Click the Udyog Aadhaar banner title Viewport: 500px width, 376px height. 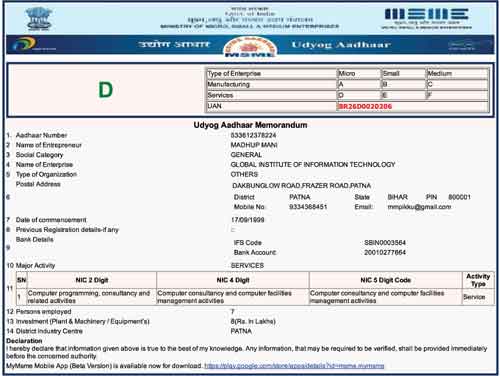click(341, 45)
